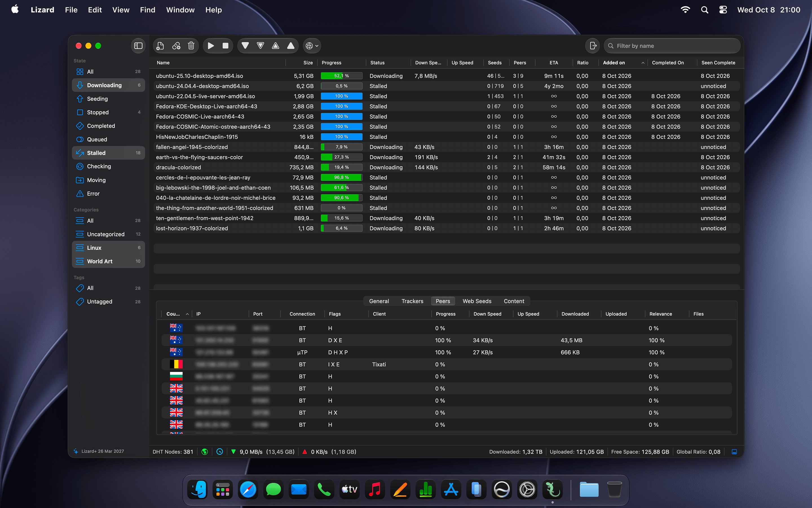Toggle the sidebar visibility button
Viewport: 812px width, 508px height.
pyautogui.click(x=138, y=46)
